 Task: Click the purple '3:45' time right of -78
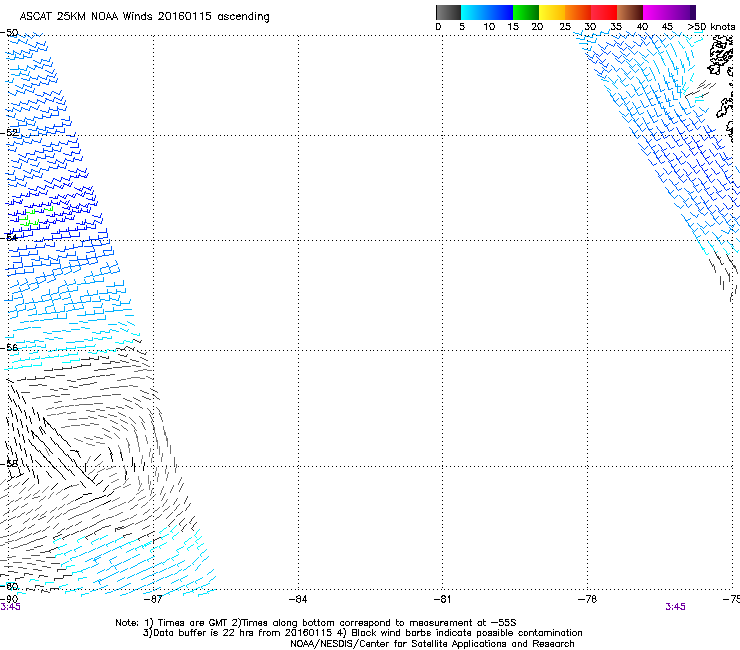[675, 607]
